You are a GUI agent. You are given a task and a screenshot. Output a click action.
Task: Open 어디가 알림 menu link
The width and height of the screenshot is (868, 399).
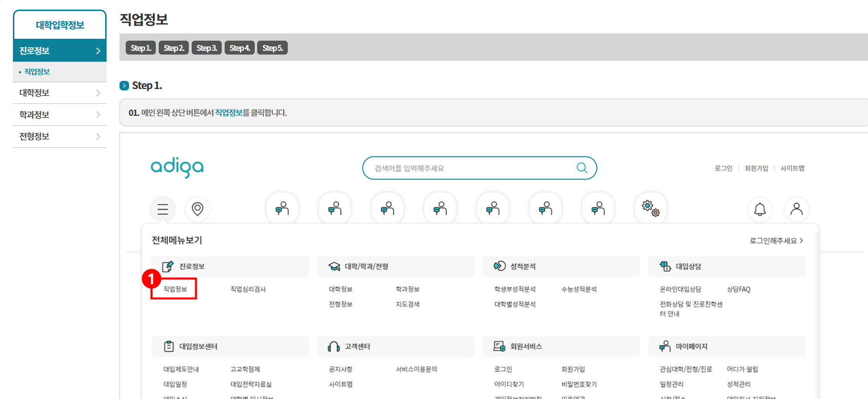point(742,369)
